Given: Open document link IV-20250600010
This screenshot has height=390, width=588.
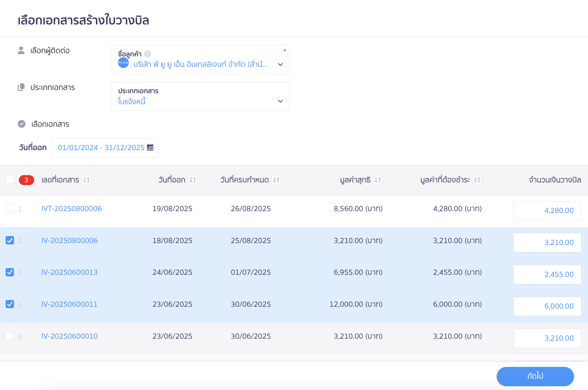Looking at the screenshot, I should point(69,336).
